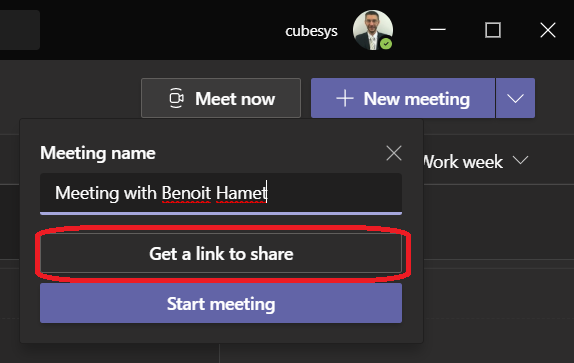
Task: Maximize the Teams window
Action: click(x=493, y=30)
